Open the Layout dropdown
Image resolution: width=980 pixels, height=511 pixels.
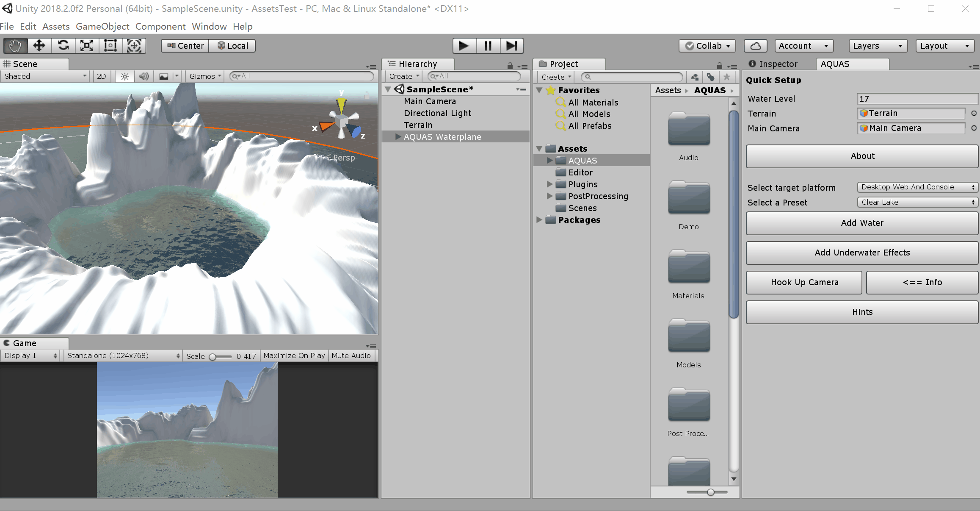(945, 46)
